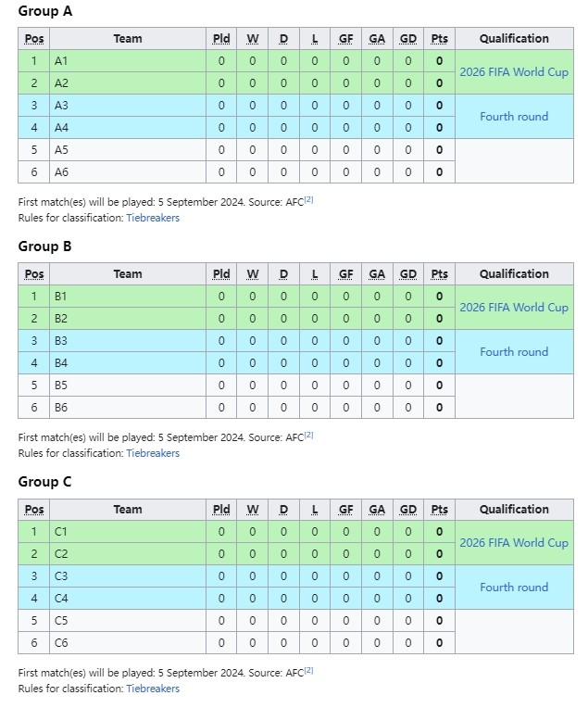
Task: Click the Qualification header in Group C table
Action: click(x=514, y=510)
